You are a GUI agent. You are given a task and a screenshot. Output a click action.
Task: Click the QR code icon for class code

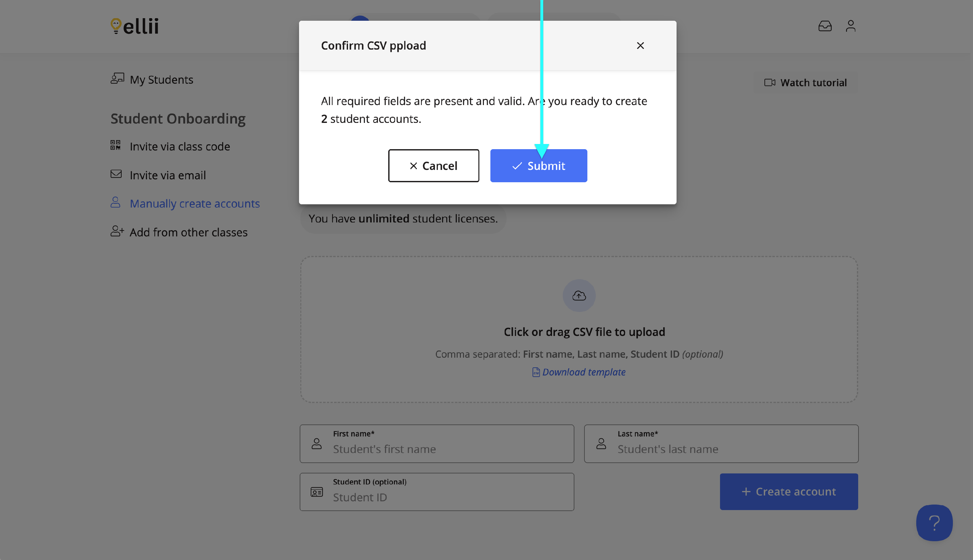click(x=115, y=145)
